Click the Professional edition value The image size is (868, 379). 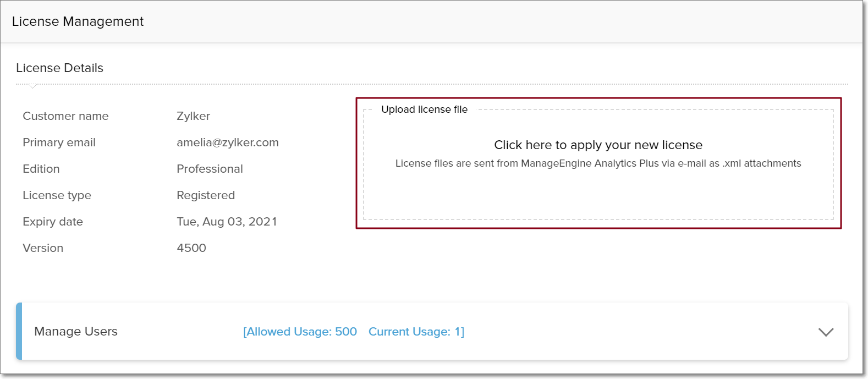(210, 169)
